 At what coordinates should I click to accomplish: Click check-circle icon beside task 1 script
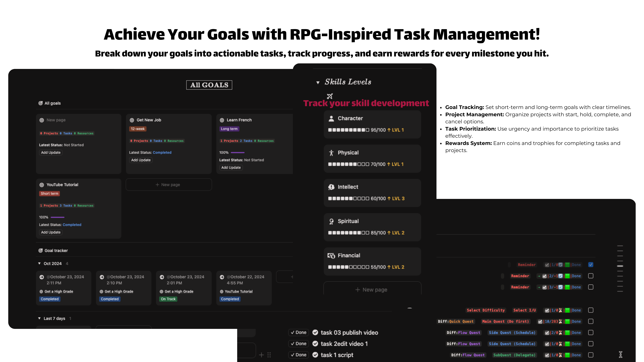pyautogui.click(x=315, y=355)
